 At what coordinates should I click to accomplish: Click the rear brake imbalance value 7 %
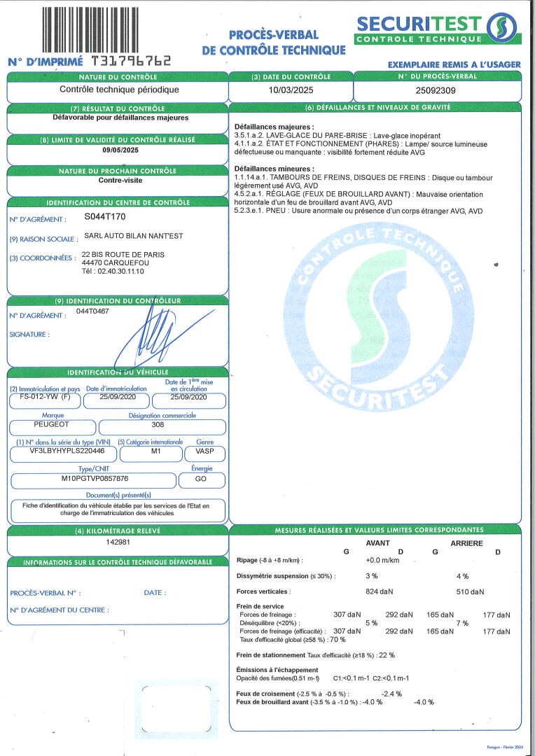click(462, 623)
